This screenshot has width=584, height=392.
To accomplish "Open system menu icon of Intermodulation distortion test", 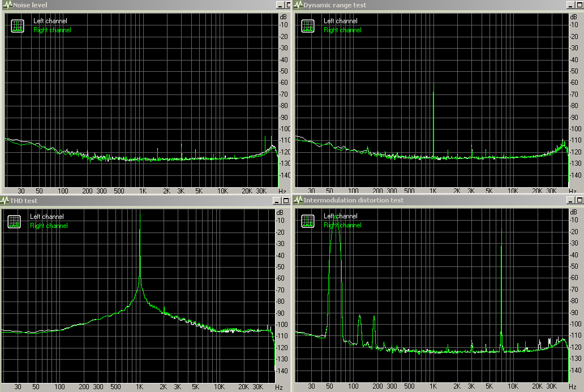I will point(298,200).
